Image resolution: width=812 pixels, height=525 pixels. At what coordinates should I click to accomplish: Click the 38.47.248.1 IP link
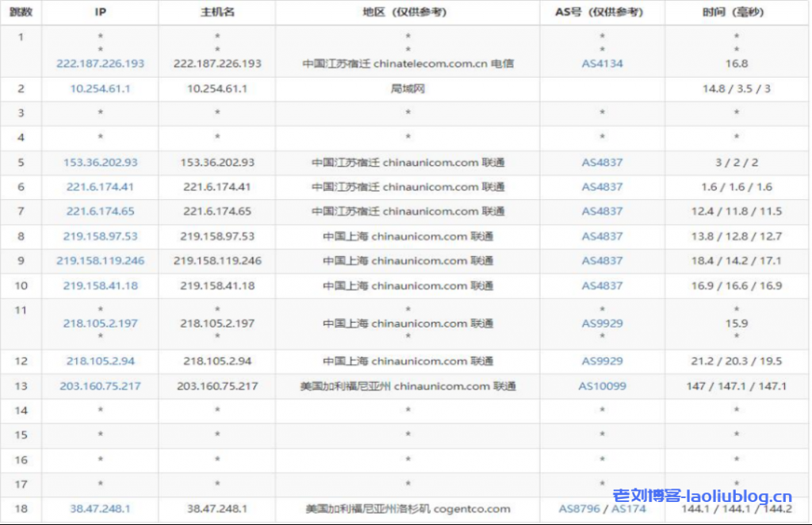[x=100, y=509]
